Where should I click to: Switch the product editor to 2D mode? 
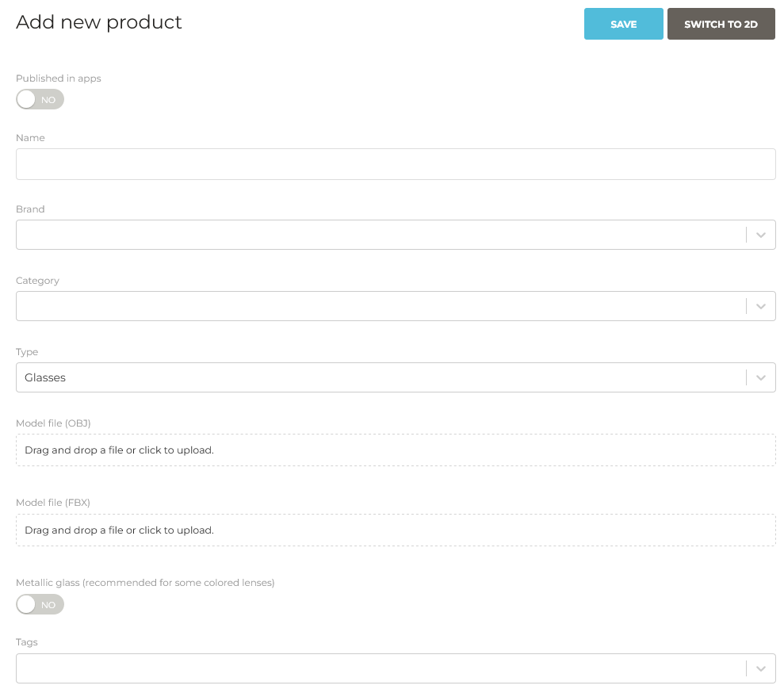coord(721,24)
